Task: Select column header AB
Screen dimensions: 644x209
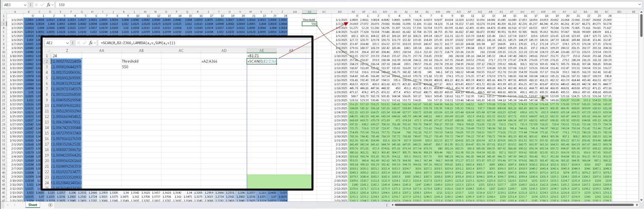Action: point(309,12)
